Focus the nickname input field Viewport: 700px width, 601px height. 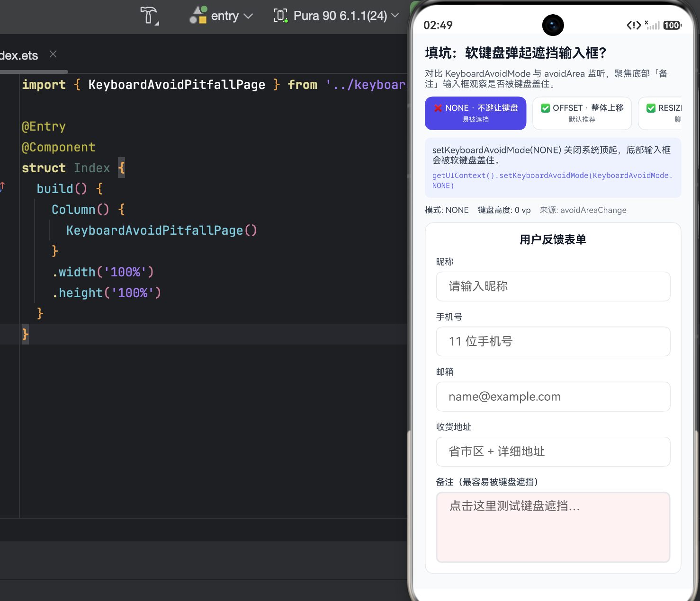553,286
